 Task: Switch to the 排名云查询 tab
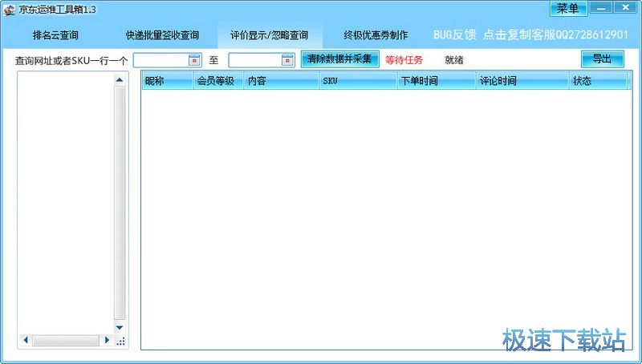tap(55, 35)
